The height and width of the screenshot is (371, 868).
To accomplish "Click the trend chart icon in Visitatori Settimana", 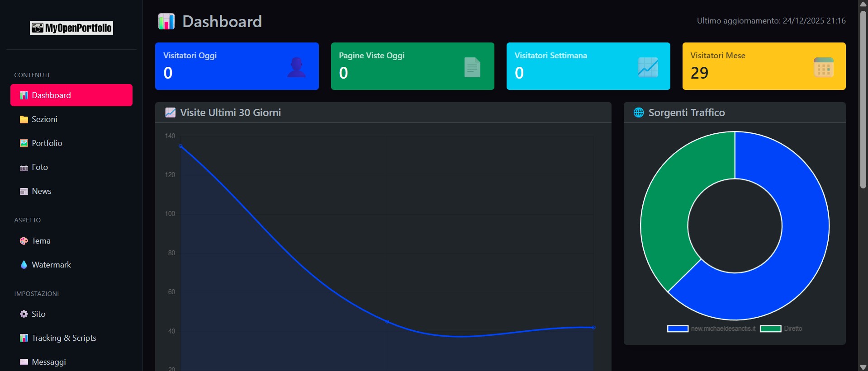I will point(648,67).
